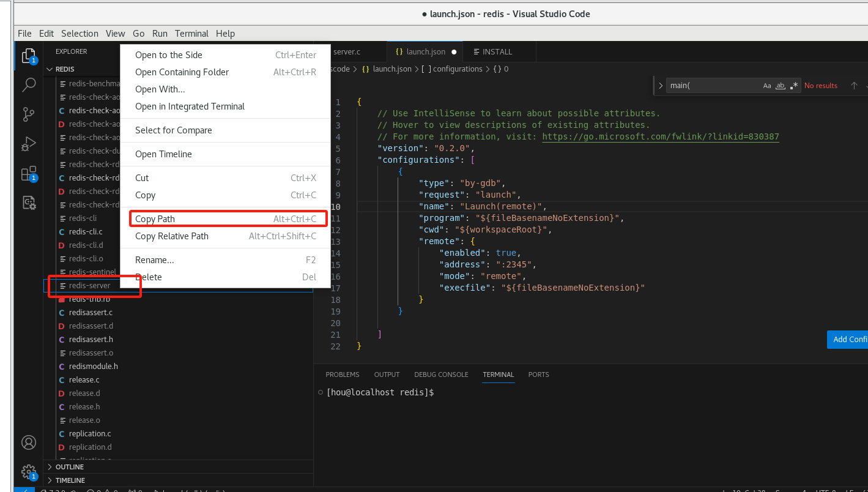
Task: Open the Run and Debug view
Action: tap(29, 144)
